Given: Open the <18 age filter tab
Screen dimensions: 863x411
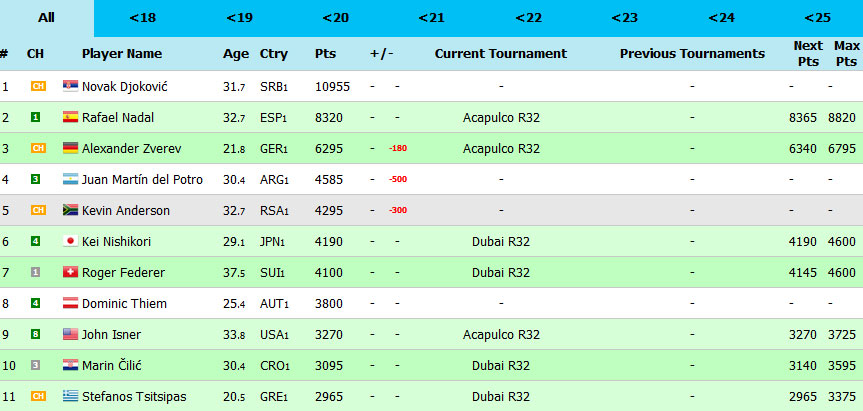Looking at the screenshot, I should [142, 18].
